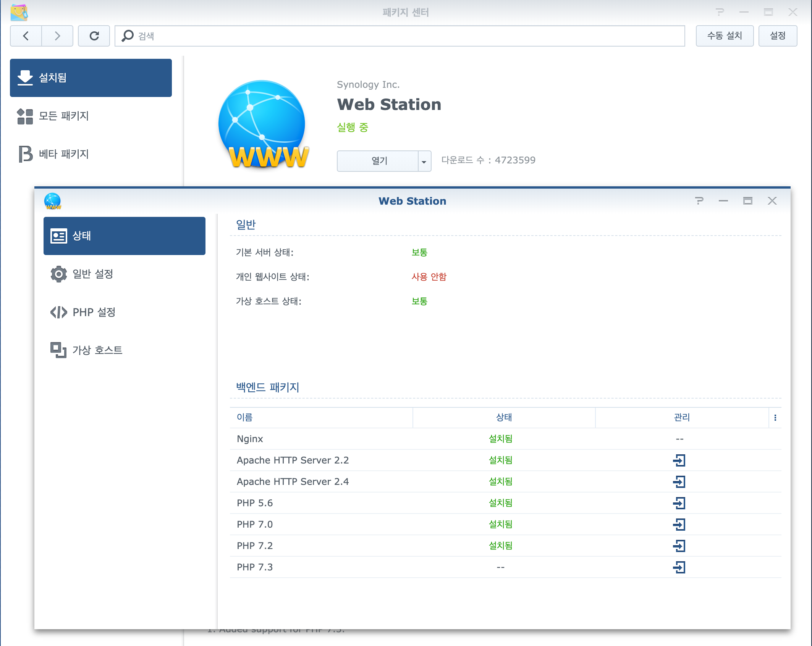Go to 모든 패키지 category
This screenshot has height=646, width=812.
[64, 116]
